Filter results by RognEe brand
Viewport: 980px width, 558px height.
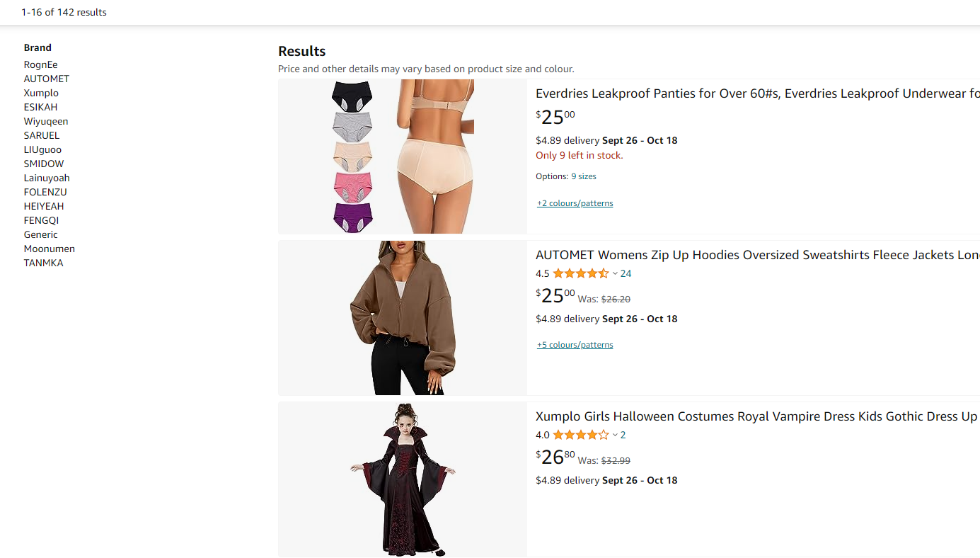click(x=40, y=64)
